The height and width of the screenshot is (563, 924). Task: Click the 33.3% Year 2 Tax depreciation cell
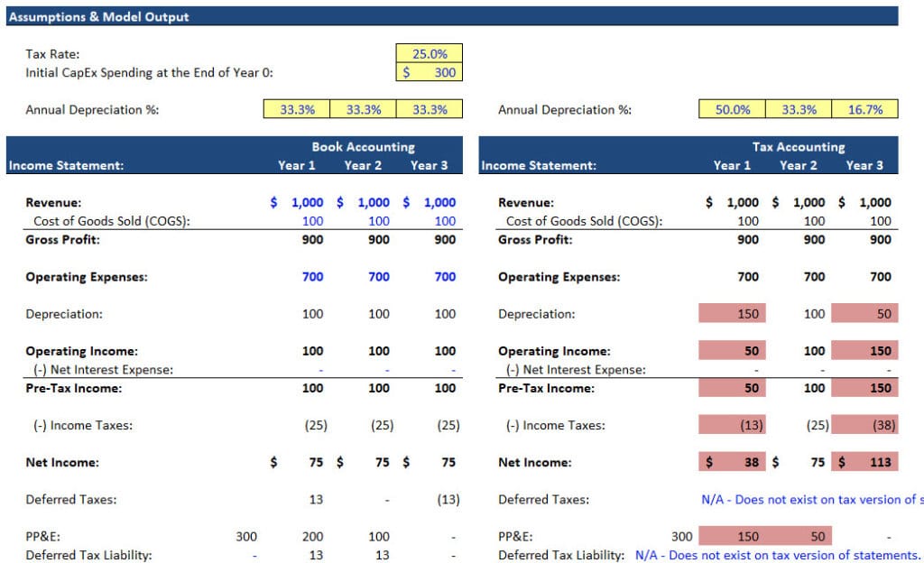click(799, 109)
